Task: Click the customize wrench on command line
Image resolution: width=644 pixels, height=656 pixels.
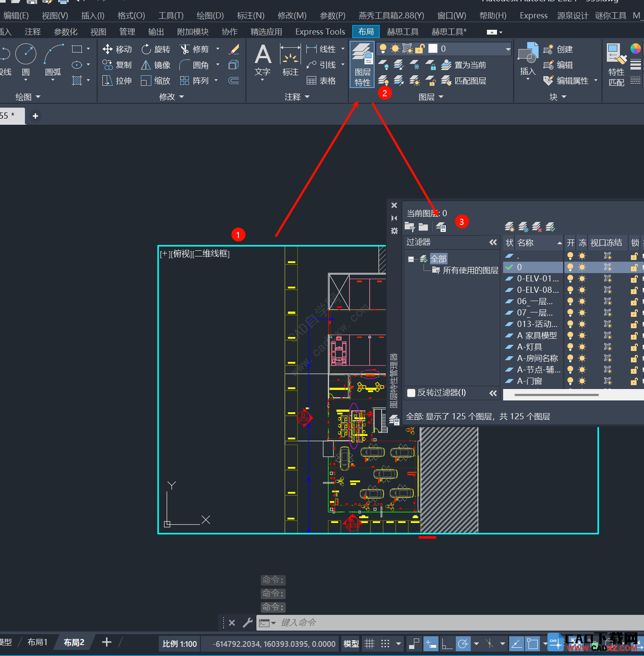Action: tap(248, 622)
